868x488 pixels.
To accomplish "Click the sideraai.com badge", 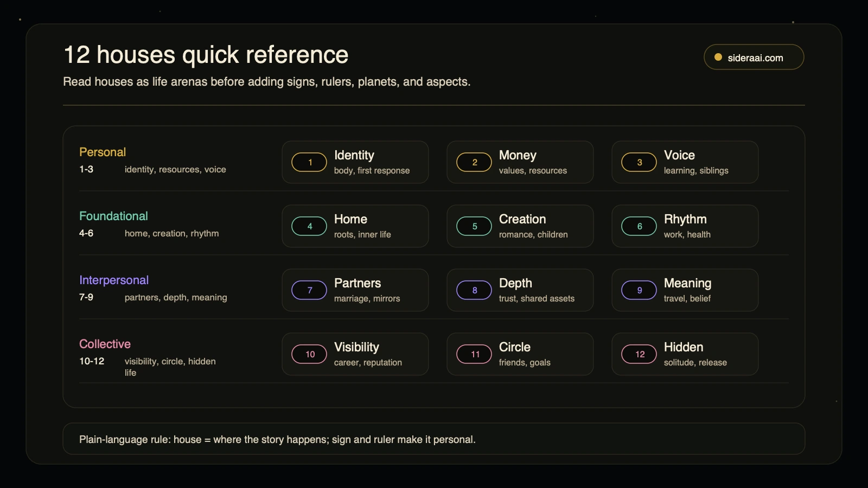I will (x=754, y=57).
